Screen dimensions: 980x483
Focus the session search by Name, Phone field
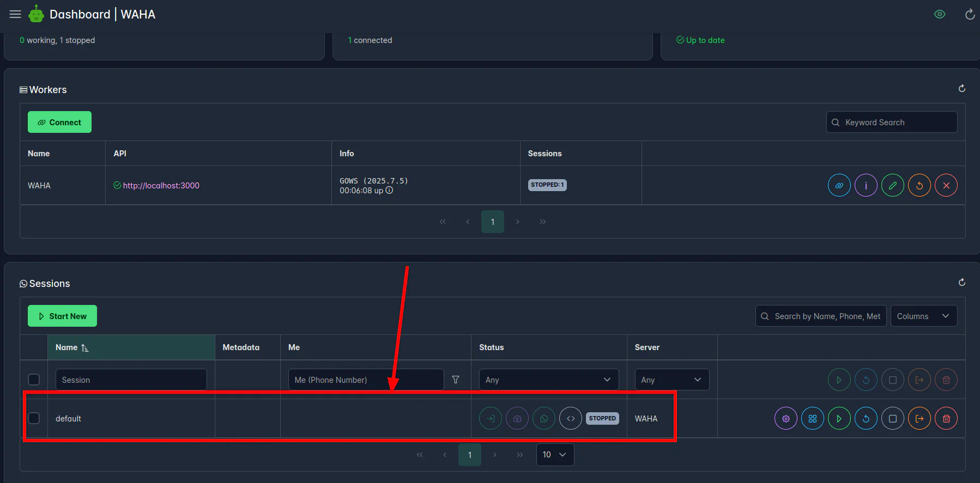click(x=821, y=316)
